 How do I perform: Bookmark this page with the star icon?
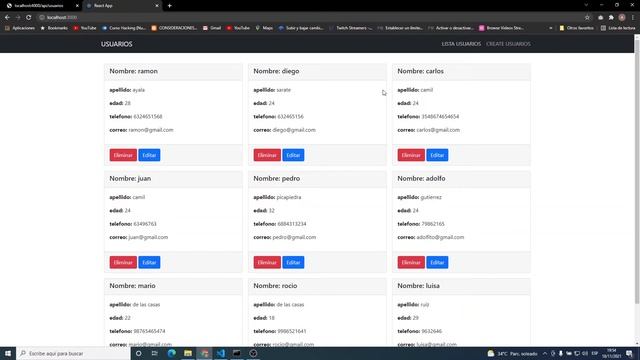(587, 18)
